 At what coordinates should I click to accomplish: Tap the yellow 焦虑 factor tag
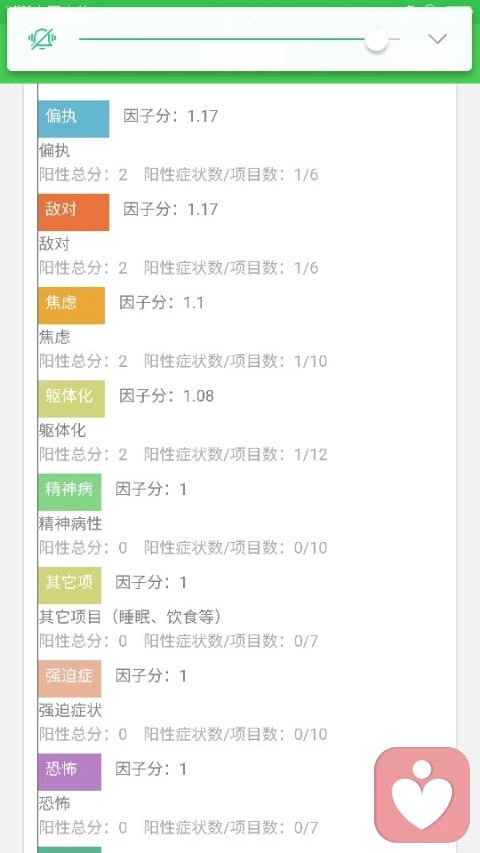click(x=71, y=305)
